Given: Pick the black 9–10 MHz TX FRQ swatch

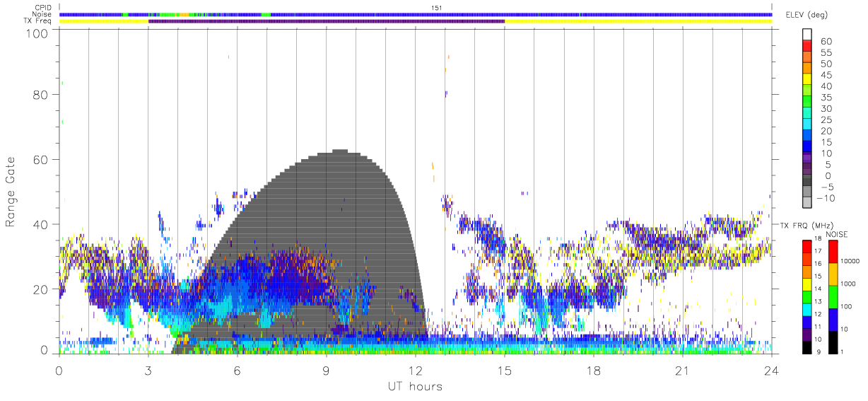Looking at the screenshot, I should coord(808,347).
